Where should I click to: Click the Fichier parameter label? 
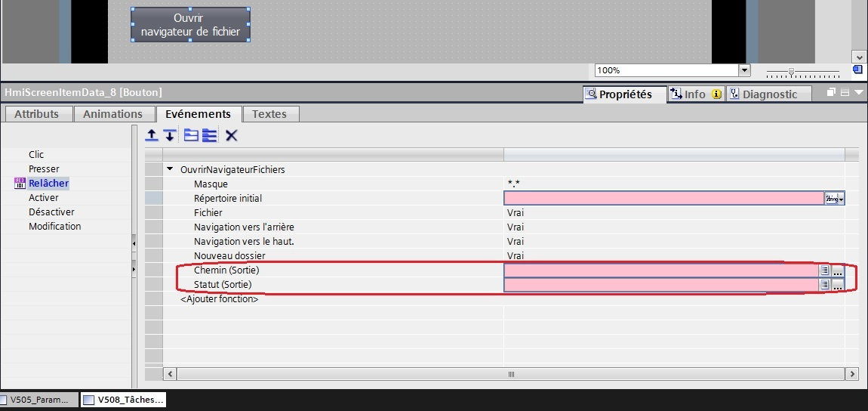208,213
